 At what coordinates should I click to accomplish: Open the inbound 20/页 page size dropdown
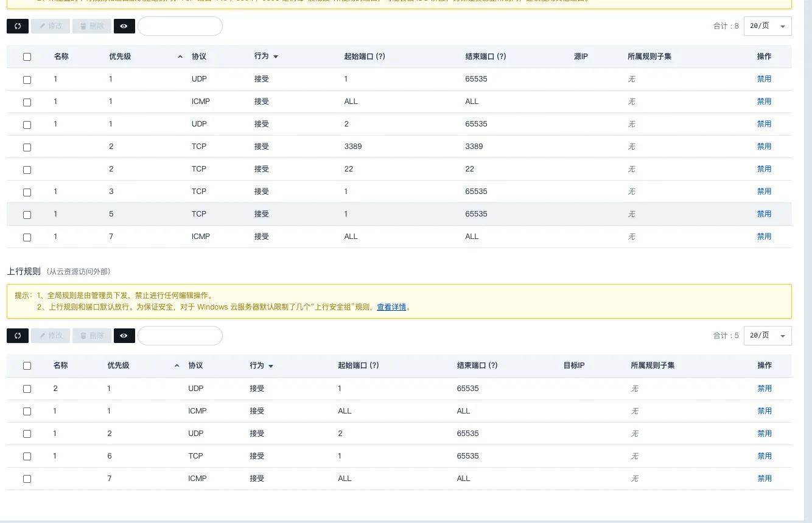coord(768,26)
